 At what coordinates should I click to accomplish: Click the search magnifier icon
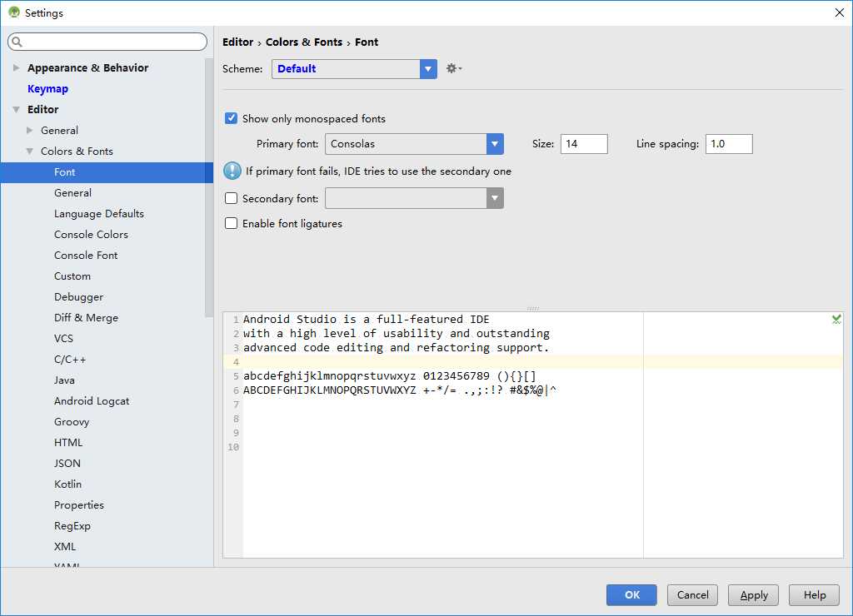[17, 42]
